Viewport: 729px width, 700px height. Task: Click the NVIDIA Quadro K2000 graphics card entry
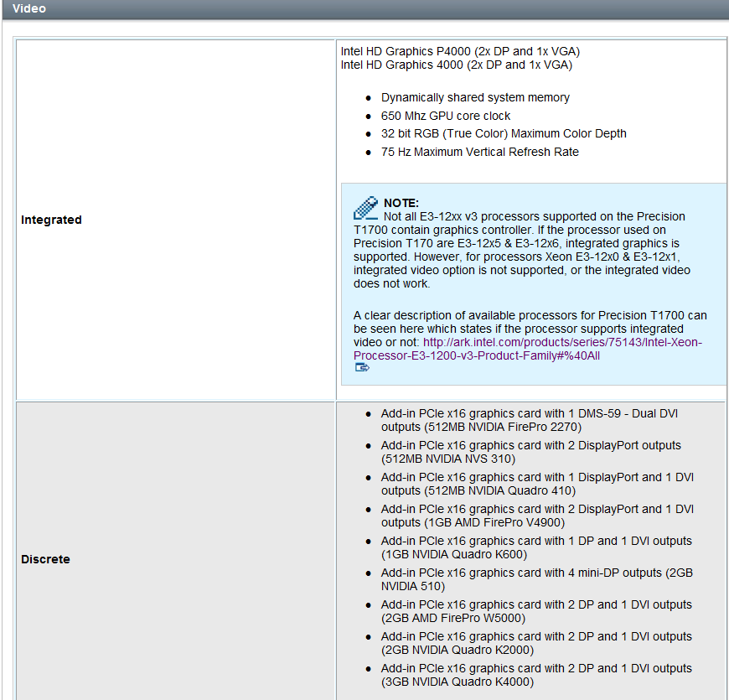click(x=536, y=643)
